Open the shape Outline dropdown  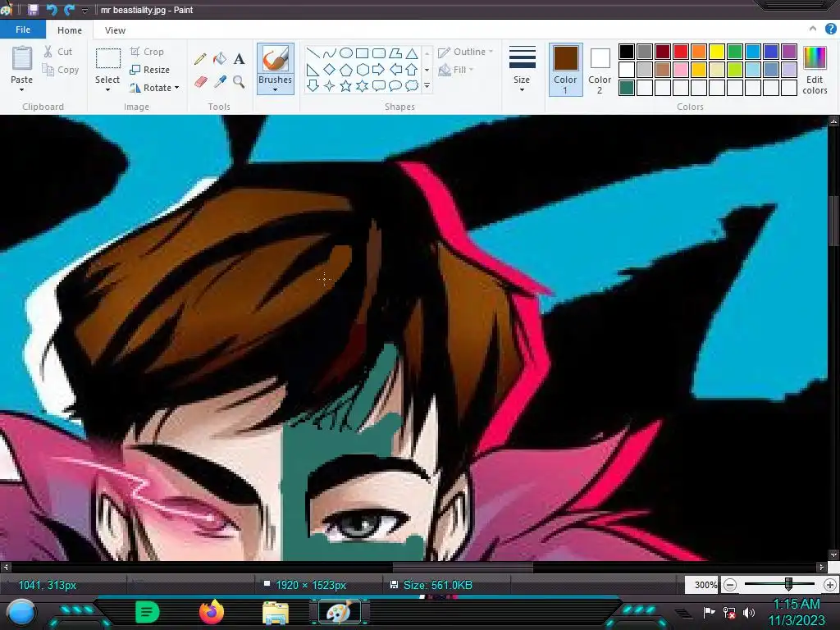click(466, 52)
